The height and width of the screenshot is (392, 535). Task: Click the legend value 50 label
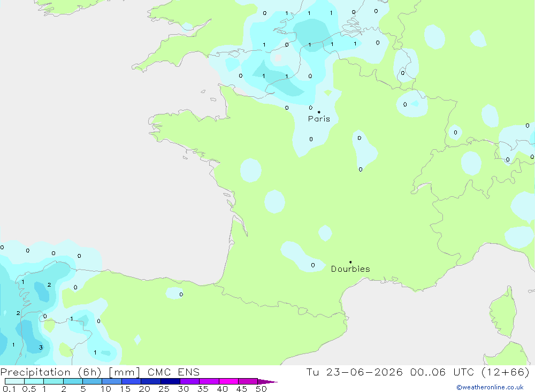pyautogui.click(x=261, y=389)
